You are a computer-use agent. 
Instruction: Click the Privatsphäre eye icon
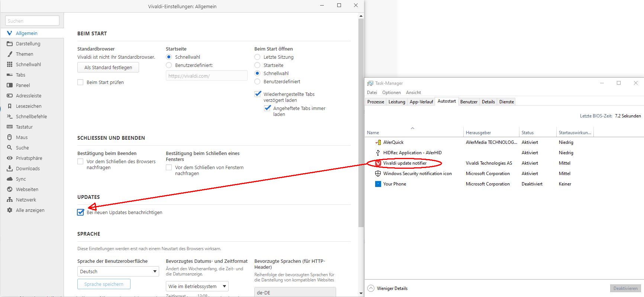pos(10,158)
